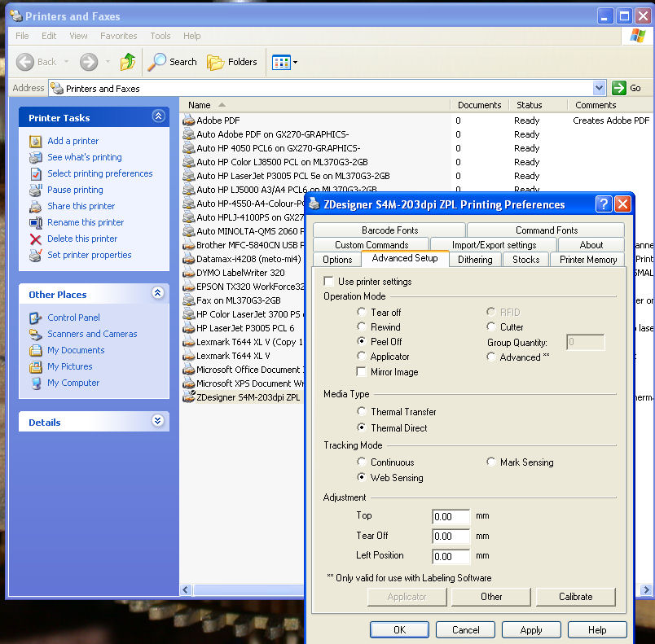Click the Set printer properties icon
This screenshot has width=655, height=644.
pyautogui.click(x=36, y=255)
